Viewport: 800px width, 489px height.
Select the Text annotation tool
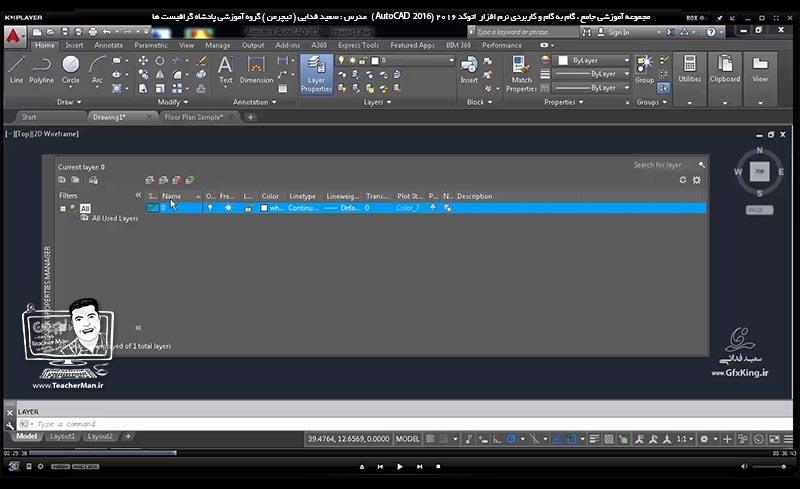pyautogui.click(x=226, y=69)
